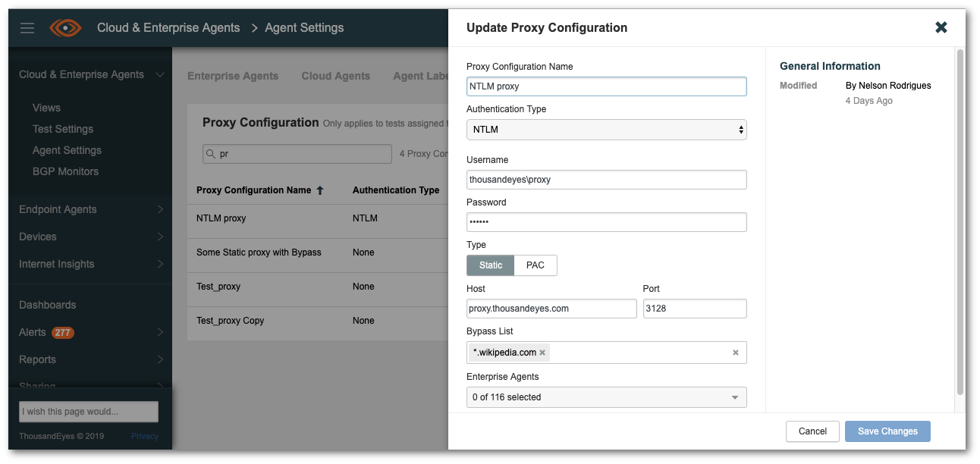980x464 pixels.
Task: Sort by Proxy Configuration Name arrow
Action: click(x=320, y=190)
